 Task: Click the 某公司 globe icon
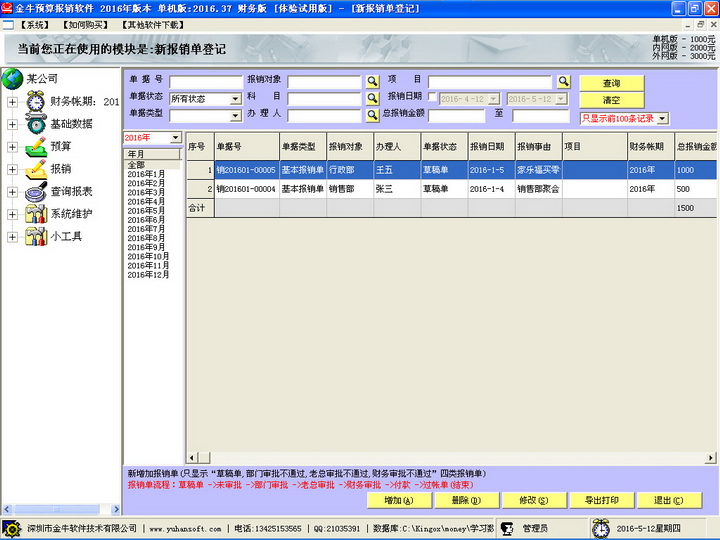[12, 78]
